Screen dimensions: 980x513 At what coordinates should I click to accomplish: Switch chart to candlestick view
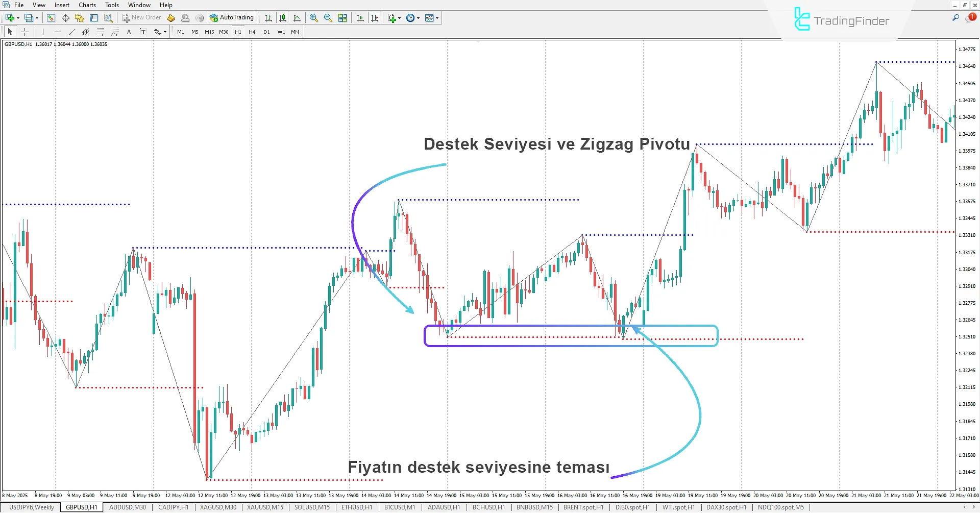coord(283,17)
